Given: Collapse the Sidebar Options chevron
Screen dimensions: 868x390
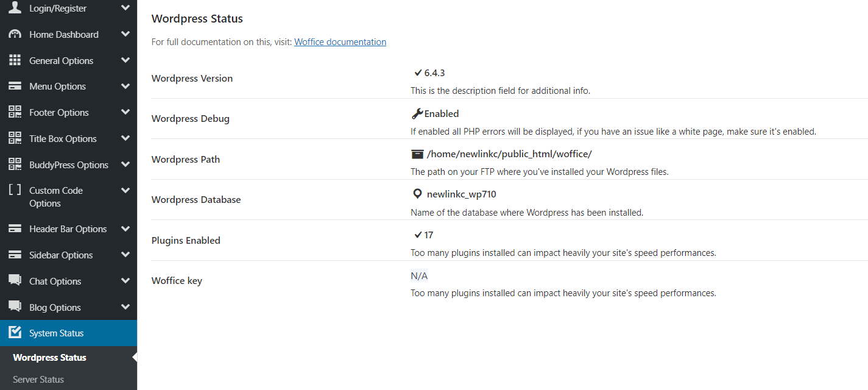Looking at the screenshot, I should pos(125,255).
